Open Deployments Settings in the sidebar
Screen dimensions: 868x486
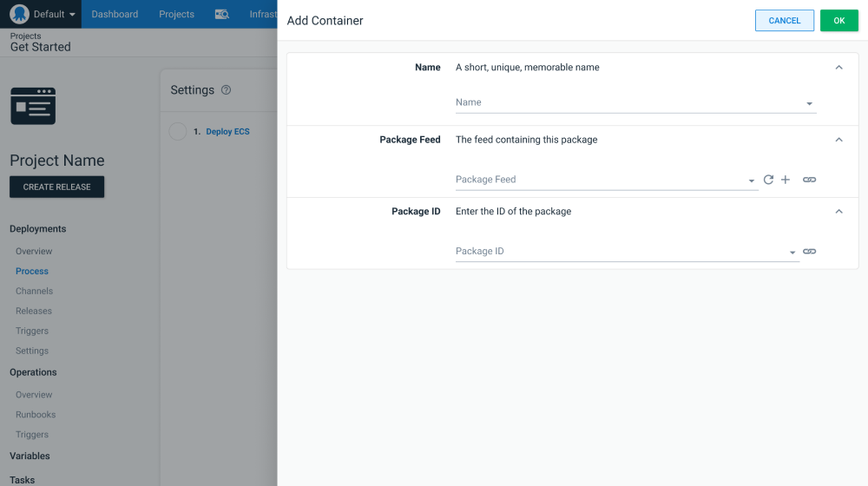point(32,351)
